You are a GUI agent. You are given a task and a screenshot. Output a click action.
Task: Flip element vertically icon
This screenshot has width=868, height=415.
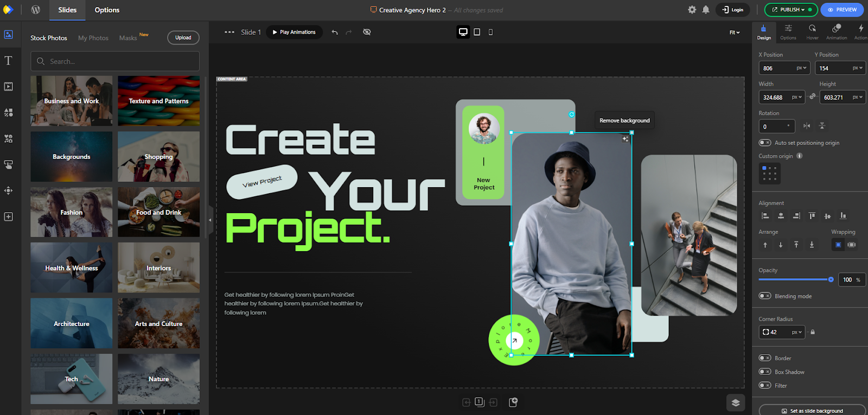(822, 126)
